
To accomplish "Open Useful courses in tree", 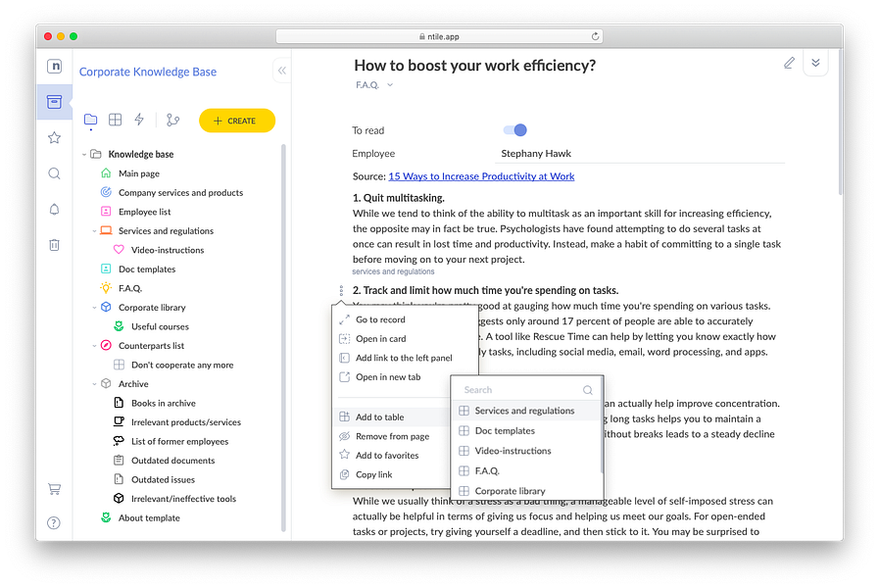I will click(x=160, y=326).
